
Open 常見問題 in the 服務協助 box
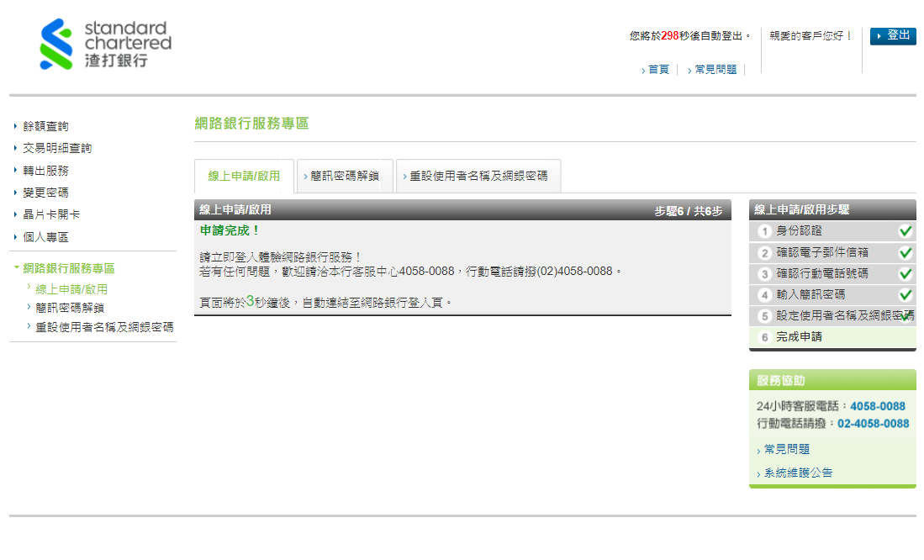tap(787, 449)
